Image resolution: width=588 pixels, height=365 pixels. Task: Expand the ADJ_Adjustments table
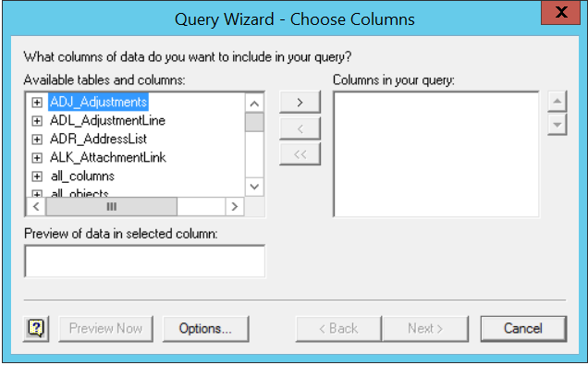click(x=37, y=103)
